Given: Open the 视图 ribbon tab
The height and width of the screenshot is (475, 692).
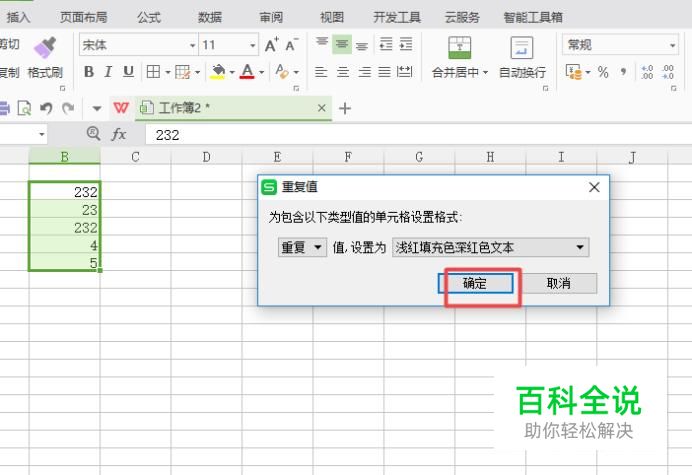Looking at the screenshot, I should [x=332, y=17].
